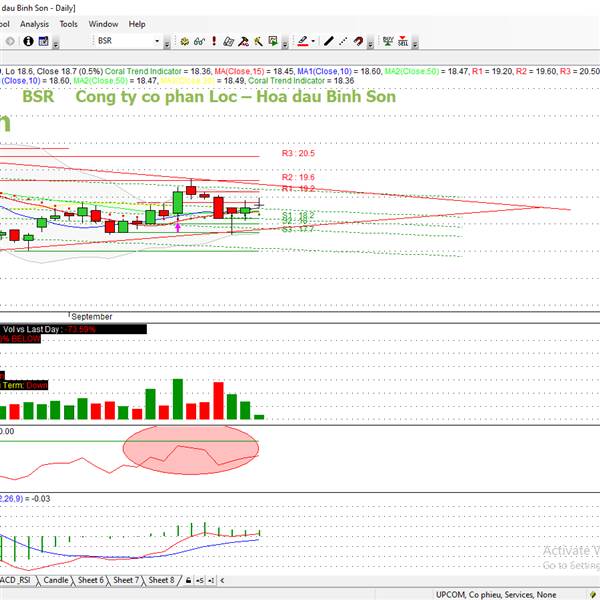Image resolution: width=600 pixels, height=600 pixels.
Task: Click the BSR company title text
Action: click(209, 96)
